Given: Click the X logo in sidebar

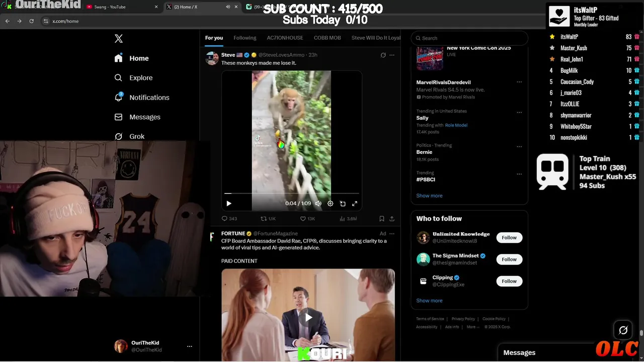Looking at the screenshot, I should [x=119, y=39].
